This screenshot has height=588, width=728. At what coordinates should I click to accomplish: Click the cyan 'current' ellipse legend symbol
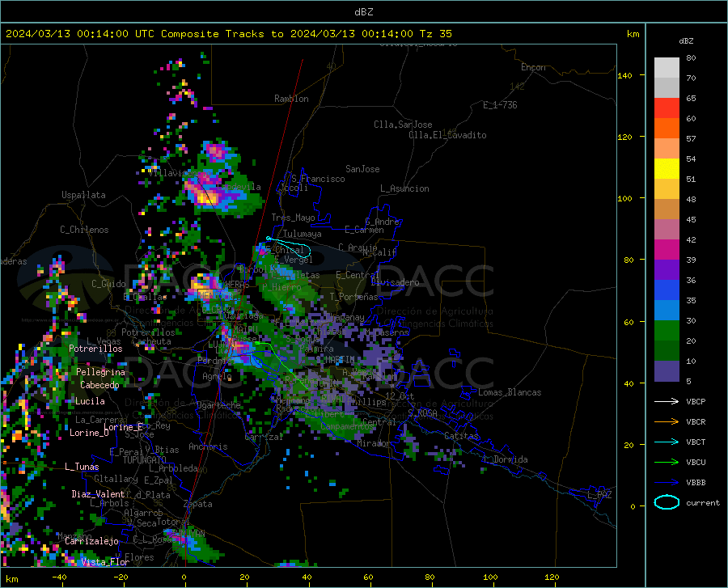(x=667, y=502)
